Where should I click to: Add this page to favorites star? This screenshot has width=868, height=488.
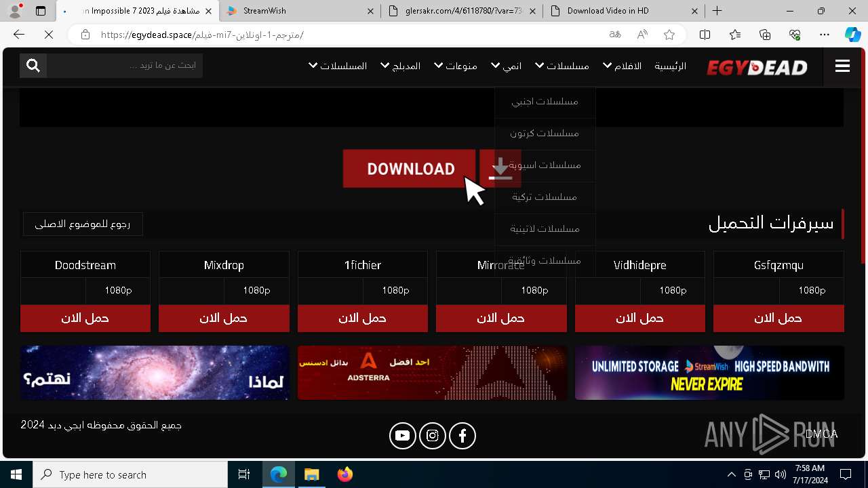(x=669, y=35)
